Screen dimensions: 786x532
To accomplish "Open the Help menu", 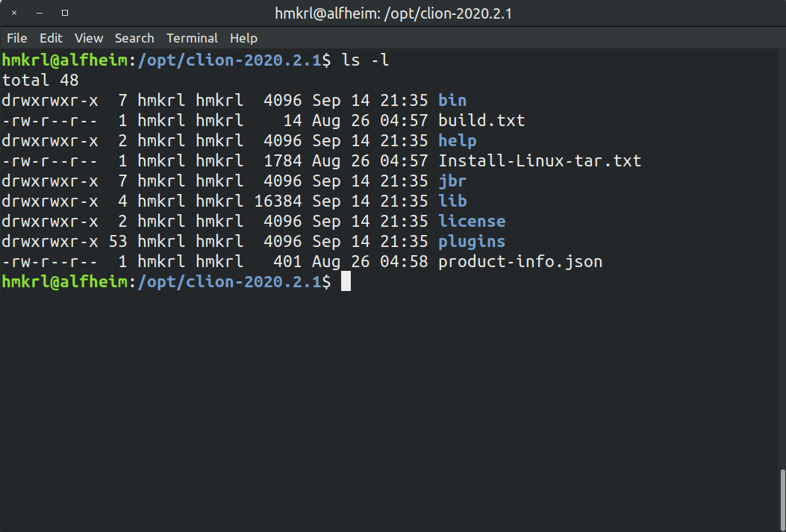I will 243,38.
